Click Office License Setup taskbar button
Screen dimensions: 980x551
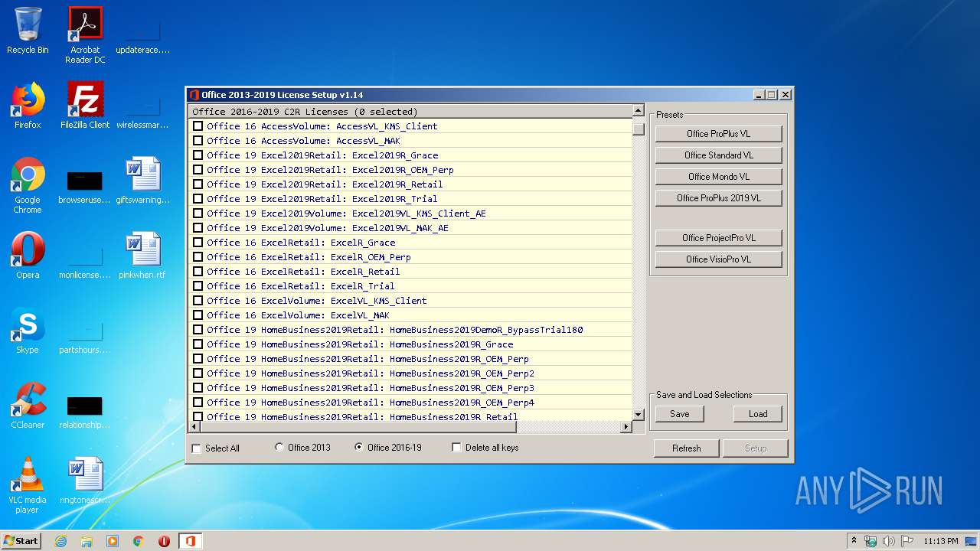point(190,541)
